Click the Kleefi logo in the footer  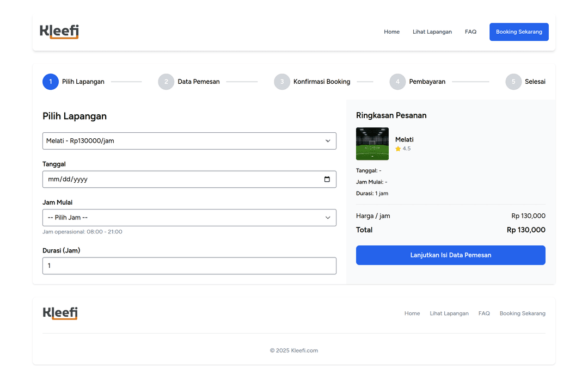60,313
